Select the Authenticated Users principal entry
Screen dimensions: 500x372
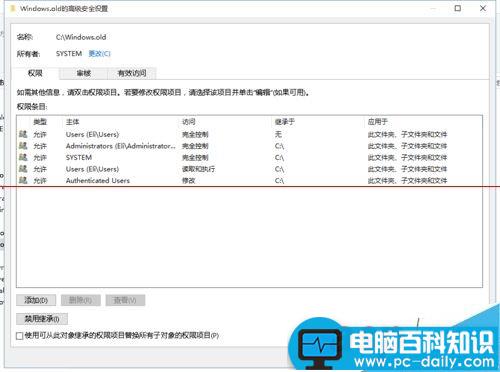pos(98,180)
